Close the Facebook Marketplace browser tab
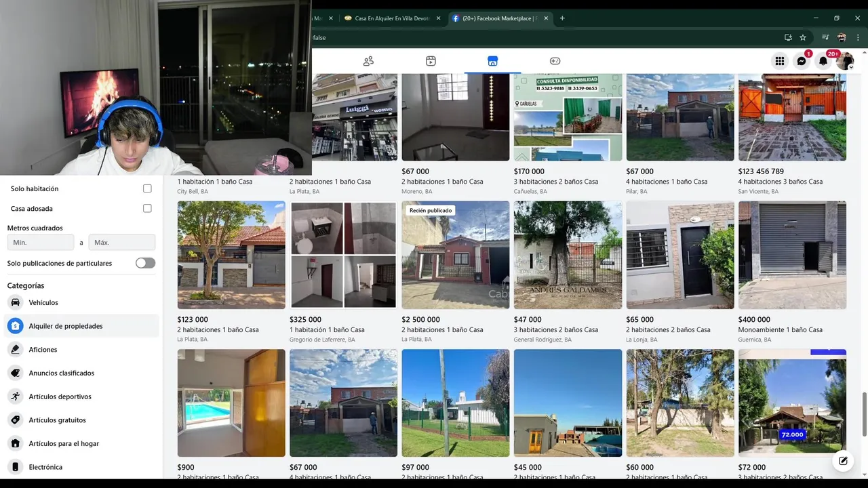This screenshot has height=488, width=868. 547,18
